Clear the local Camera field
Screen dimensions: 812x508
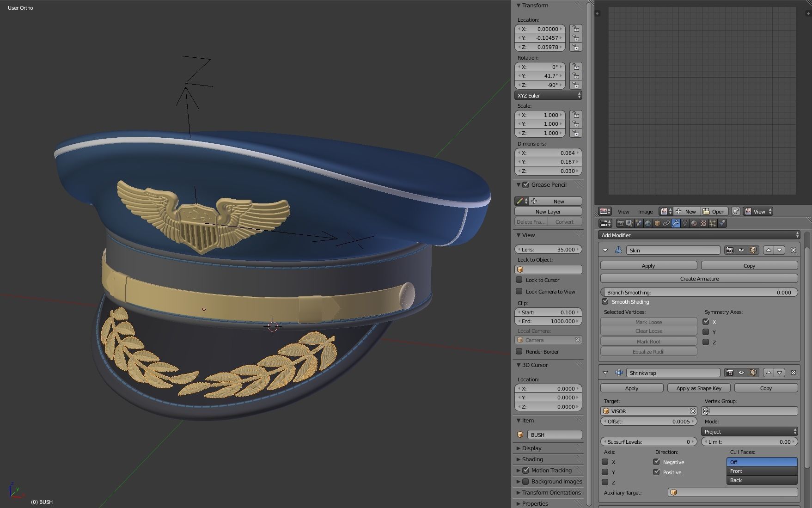(x=578, y=340)
